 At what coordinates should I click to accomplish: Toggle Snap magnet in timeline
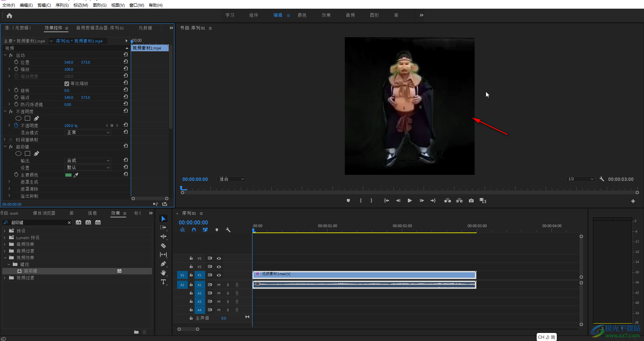coord(194,230)
